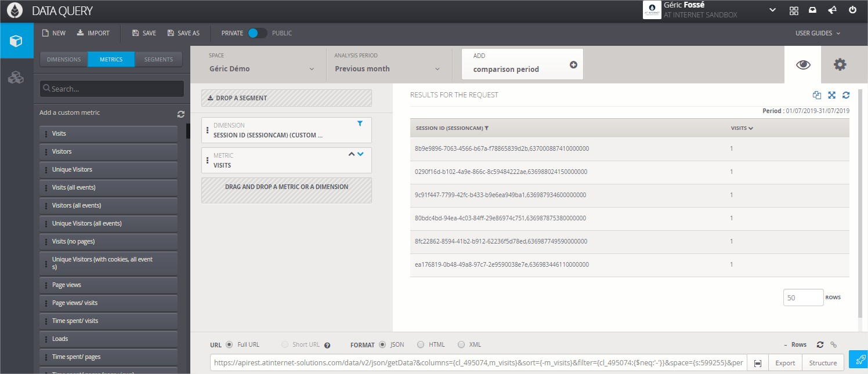Open the User Guides dropdown
868x374 pixels.
click(x=818, y=33)
